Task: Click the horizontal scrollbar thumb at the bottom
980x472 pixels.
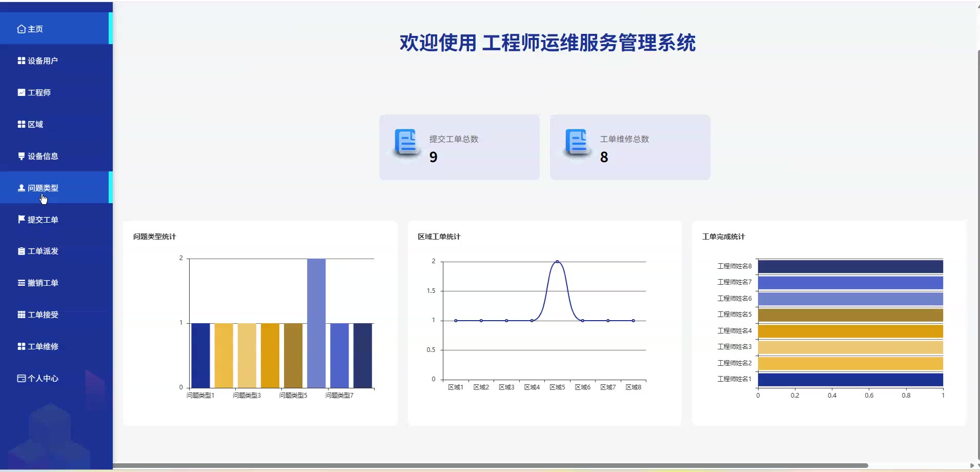Action: tap(491, 466)
